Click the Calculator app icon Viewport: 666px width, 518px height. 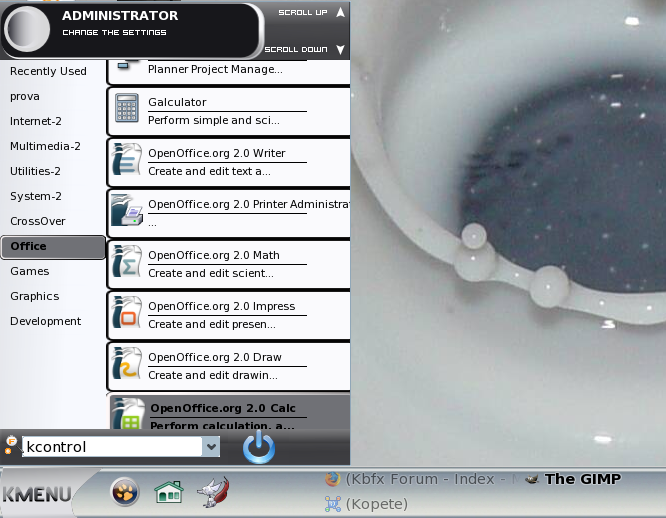tap(127, 108)
